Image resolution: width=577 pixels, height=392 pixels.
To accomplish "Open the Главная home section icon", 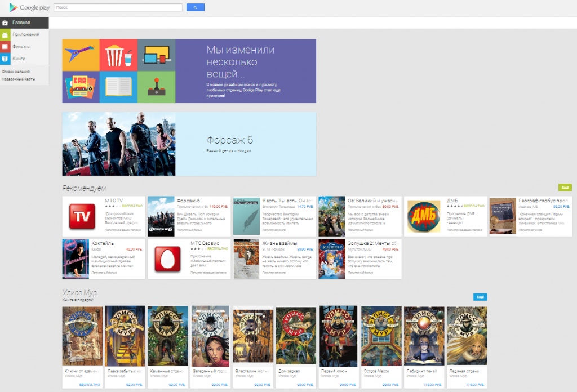I will click(x=6, y=23).
